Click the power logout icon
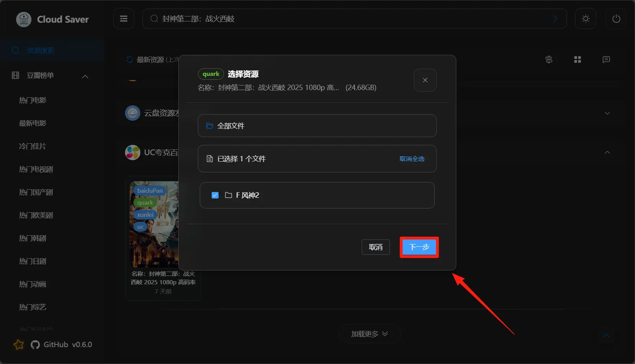 click(616, 19)
